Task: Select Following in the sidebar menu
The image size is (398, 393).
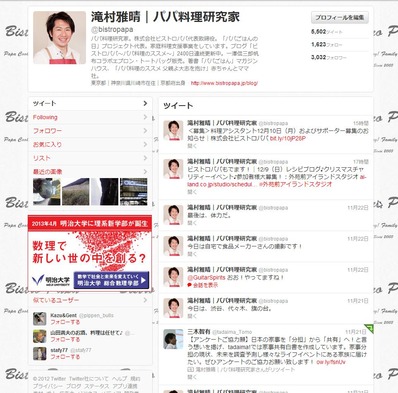Action: tap(90, 117)
